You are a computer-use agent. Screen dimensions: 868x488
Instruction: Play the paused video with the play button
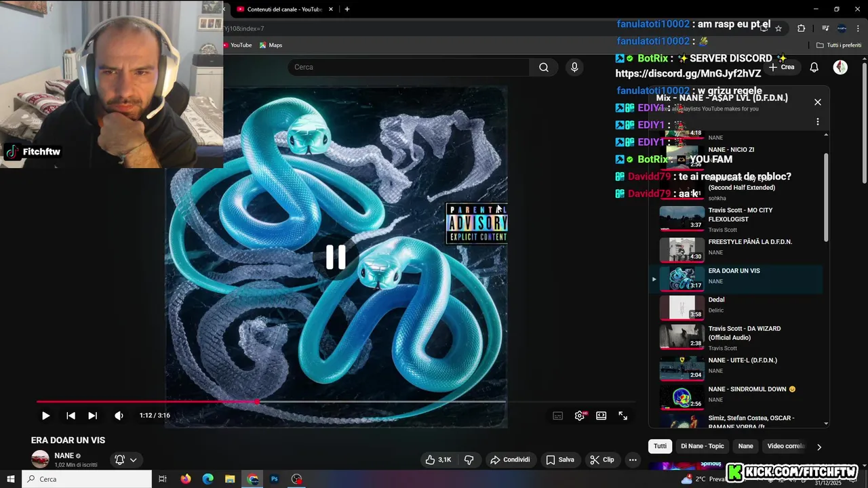click(x=45, y=415)
